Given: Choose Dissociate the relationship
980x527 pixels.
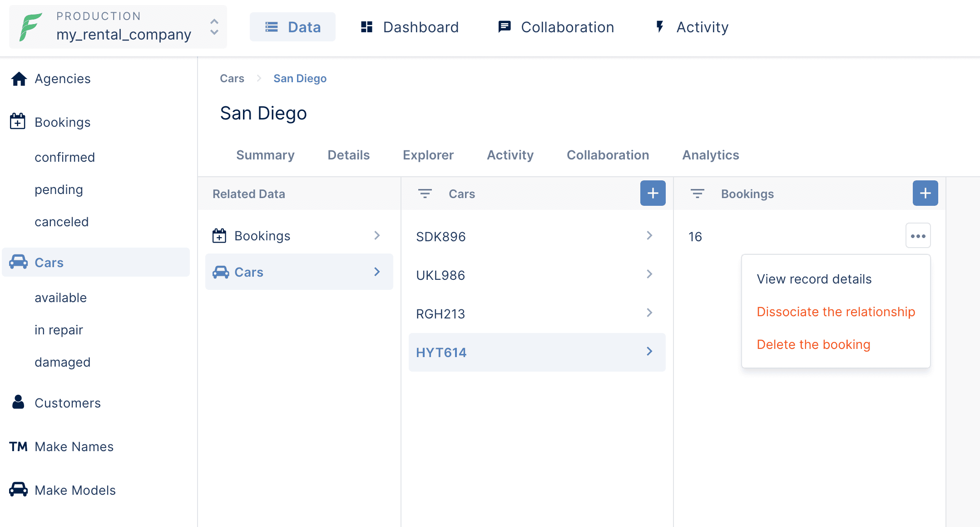Looking at the screenshot, I should coord(836,312).
